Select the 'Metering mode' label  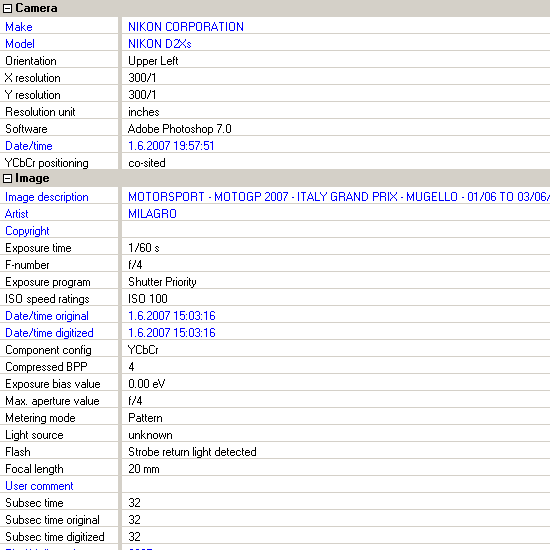[x=40, y=418]
